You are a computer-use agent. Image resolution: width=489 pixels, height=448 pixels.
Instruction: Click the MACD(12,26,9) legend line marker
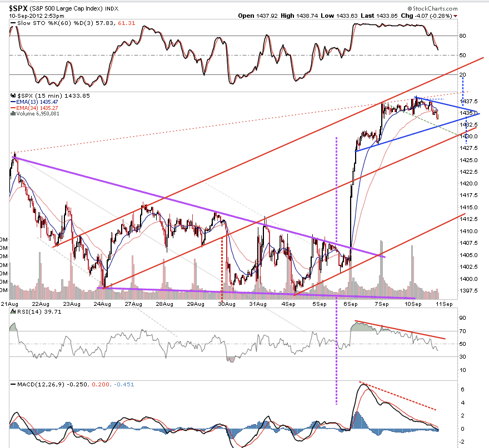(13, 385)
